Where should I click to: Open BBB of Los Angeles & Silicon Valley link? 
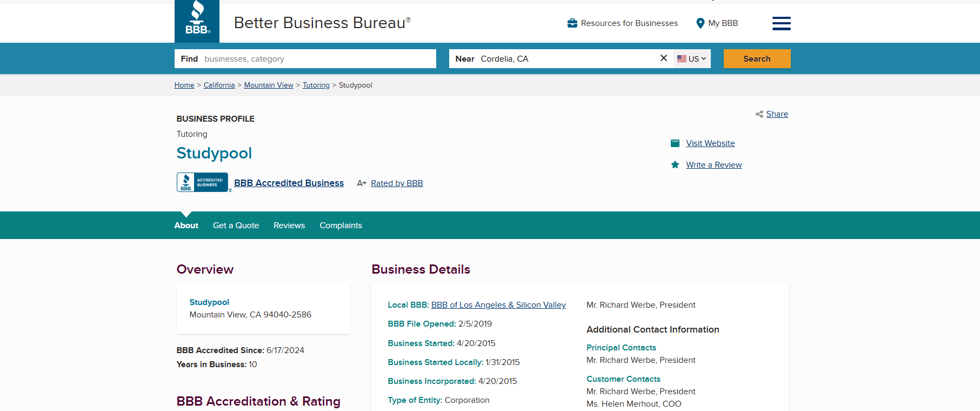[x=498, y=305]
